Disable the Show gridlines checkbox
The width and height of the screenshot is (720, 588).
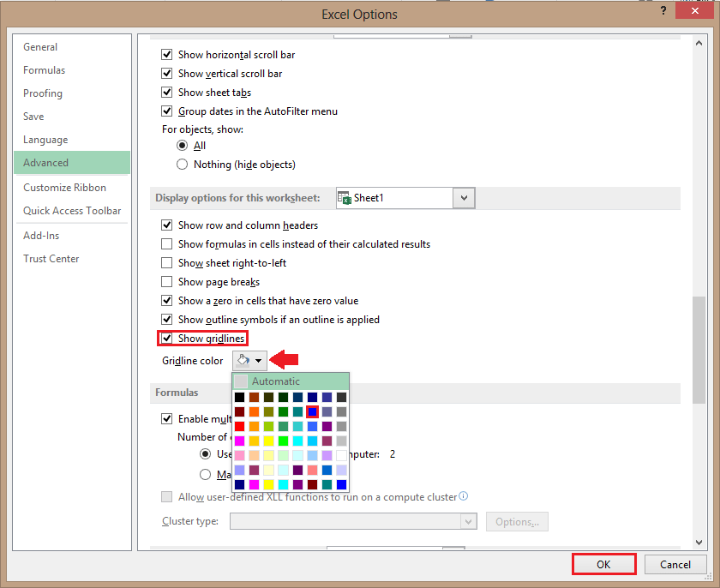(166, 338)
